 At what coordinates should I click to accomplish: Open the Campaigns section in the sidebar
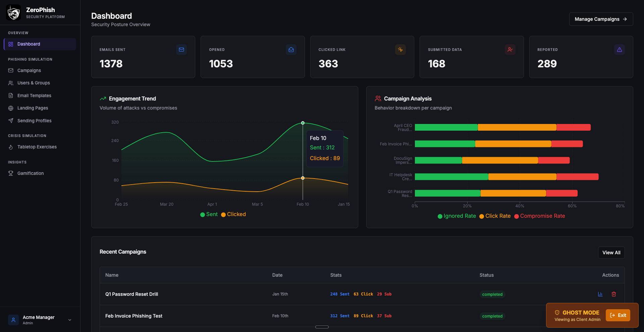pos(29,70)
